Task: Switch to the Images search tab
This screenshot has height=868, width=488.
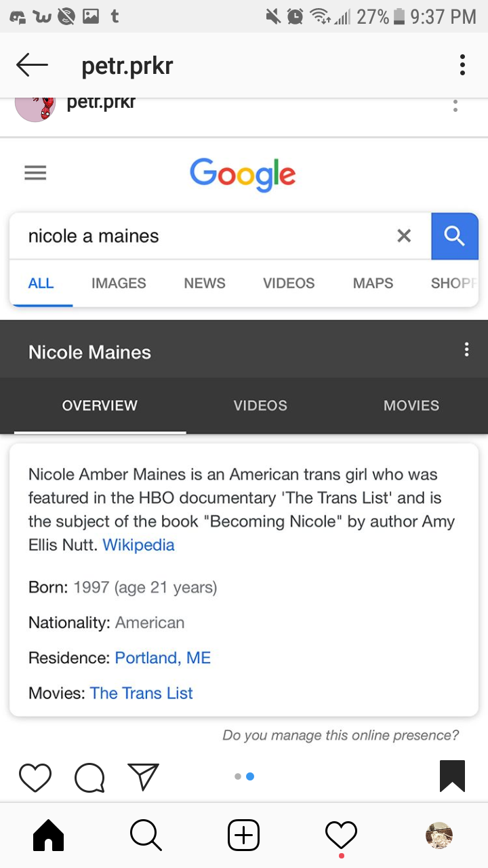Action: (x=119, y=283)
